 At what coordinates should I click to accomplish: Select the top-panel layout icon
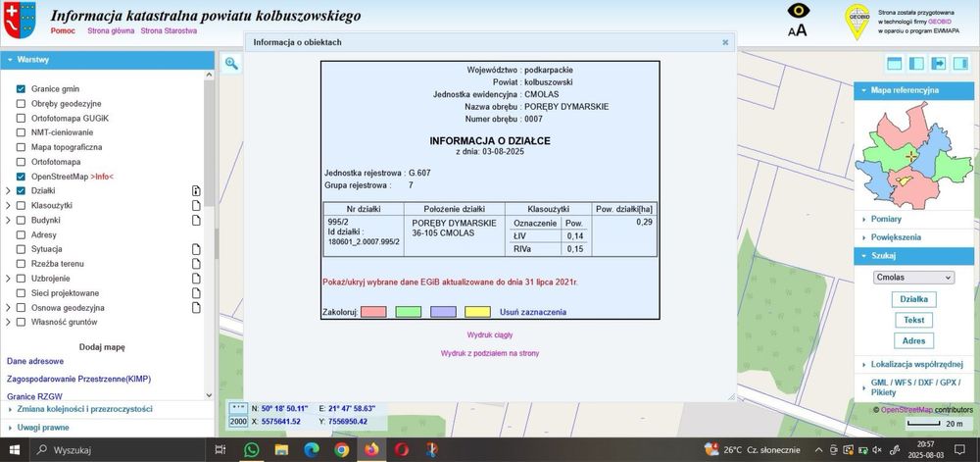click(x=895, y=63)
